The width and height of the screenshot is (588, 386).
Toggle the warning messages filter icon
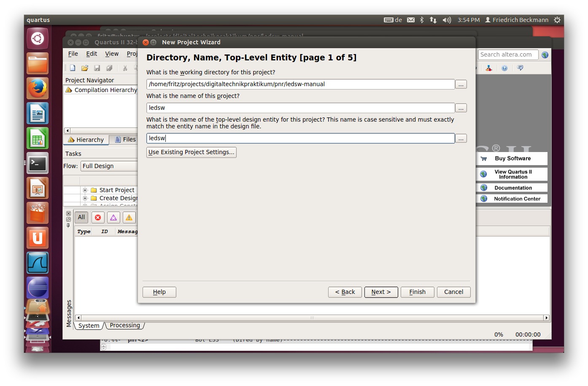129,217
